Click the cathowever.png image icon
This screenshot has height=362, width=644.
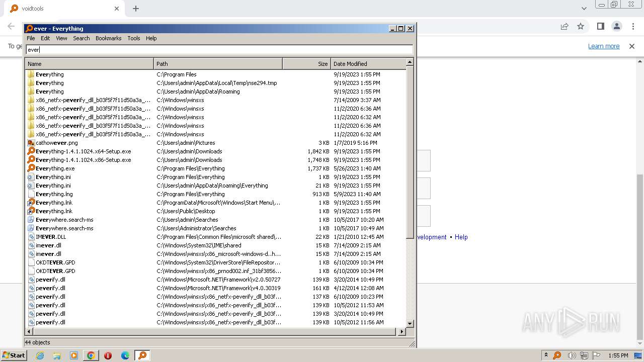click(x=31, y=143)
